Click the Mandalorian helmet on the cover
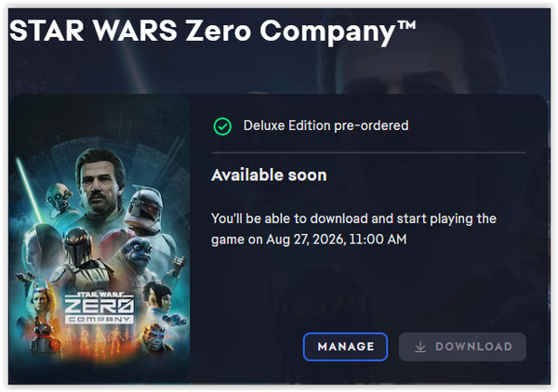Viewport: 558px width, 392px height. pyautogui.click(x=77, y=247)
